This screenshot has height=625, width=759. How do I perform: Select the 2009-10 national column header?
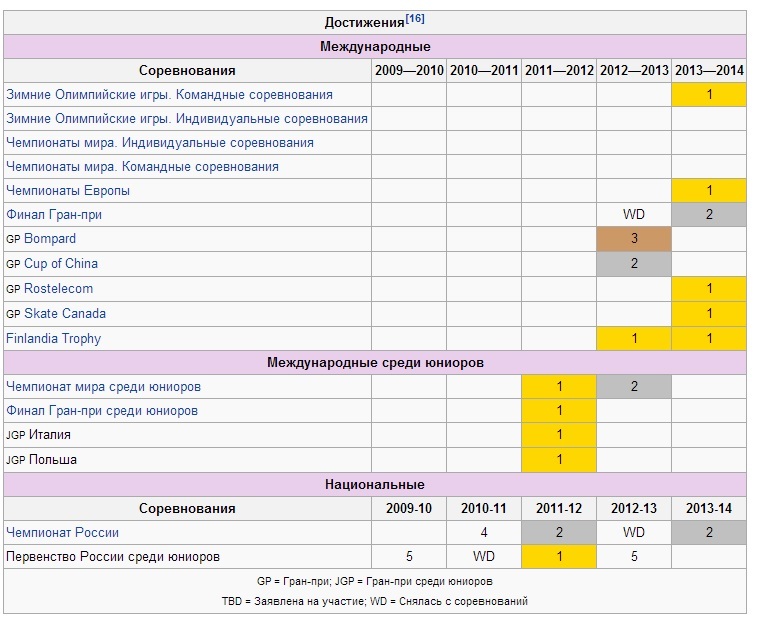pos(409,508)
